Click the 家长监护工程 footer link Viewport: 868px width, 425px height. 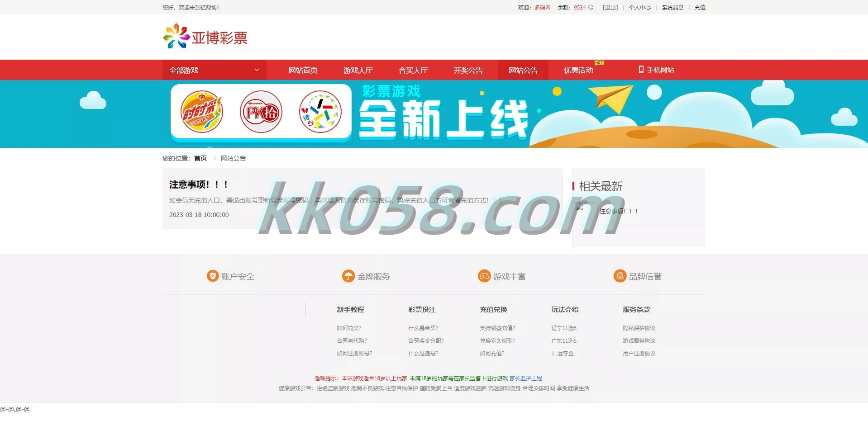click(x=526, y=378)
